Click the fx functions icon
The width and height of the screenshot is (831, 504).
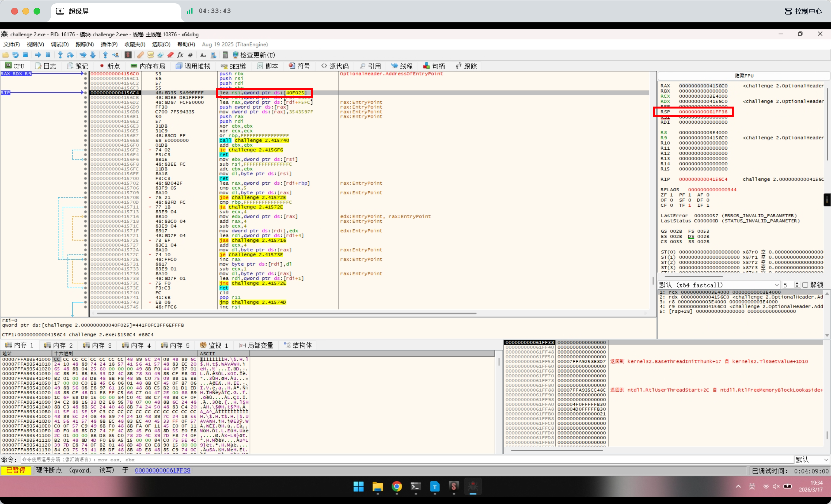coord(180,55)
